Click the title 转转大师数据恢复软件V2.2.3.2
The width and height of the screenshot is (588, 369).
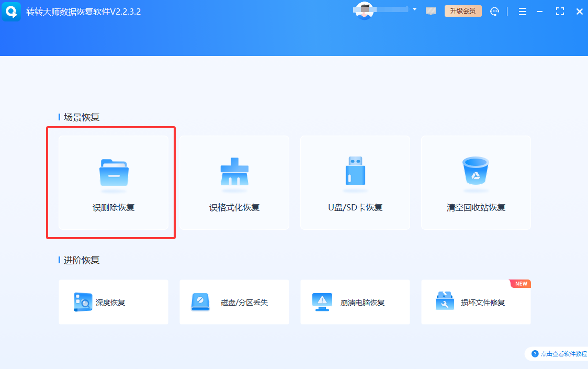coord(83,12)
